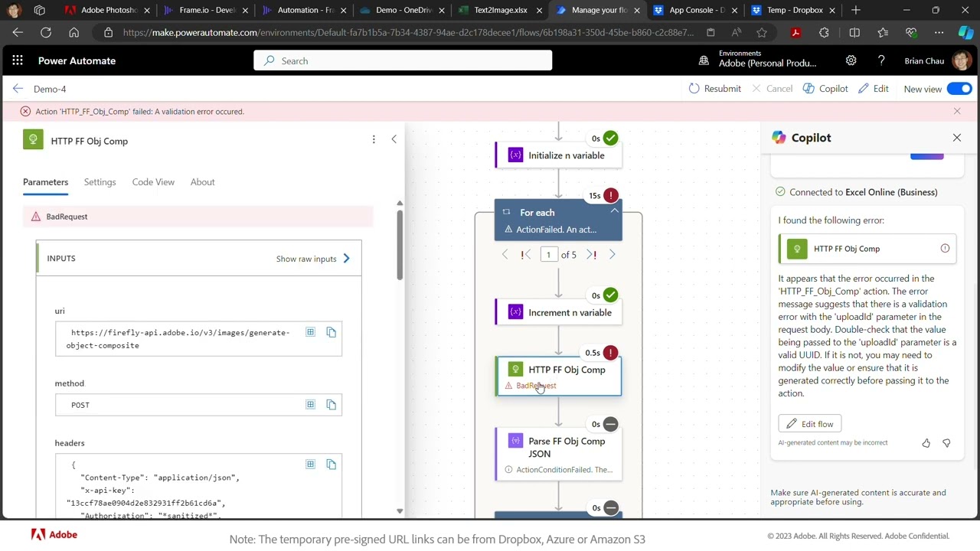980x551 pixels.
Task: Open Copilot from the command bar
Action: pos(825,89)
